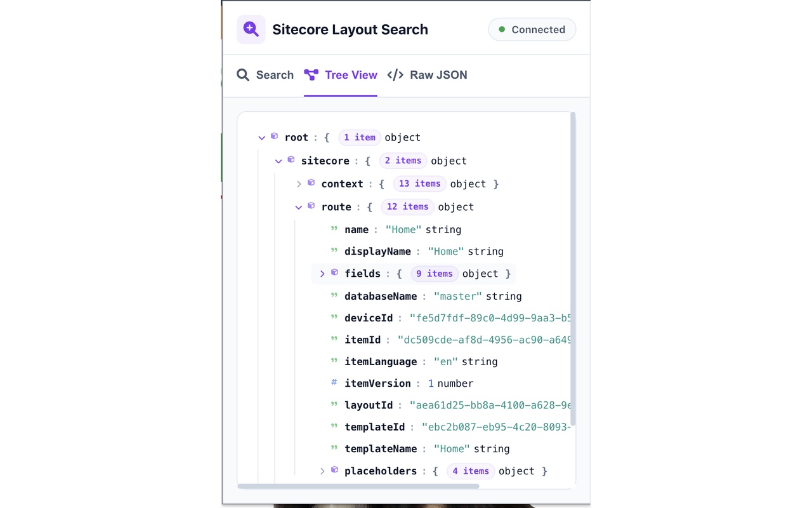Click the object cube icon beside route

click(311, 205)
